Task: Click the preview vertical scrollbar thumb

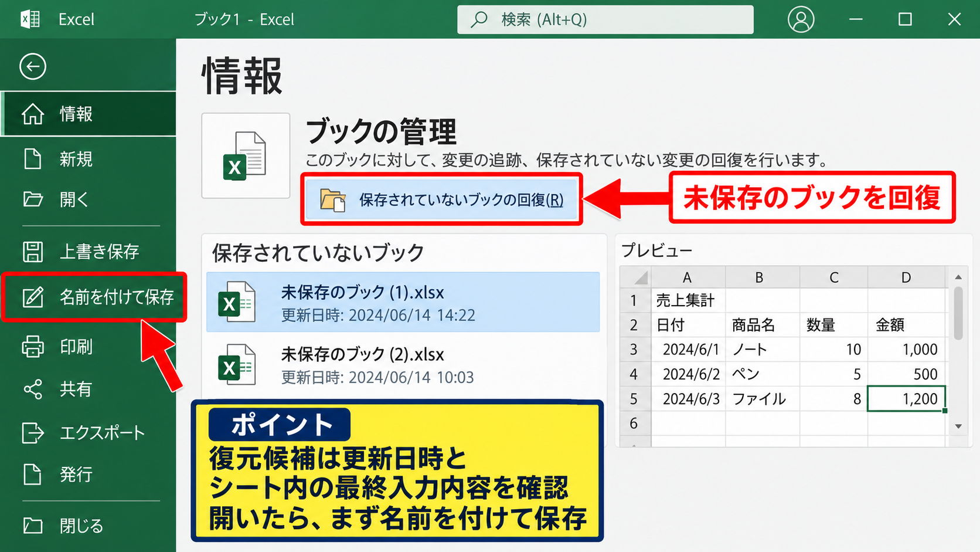Action: click(958, 313)
